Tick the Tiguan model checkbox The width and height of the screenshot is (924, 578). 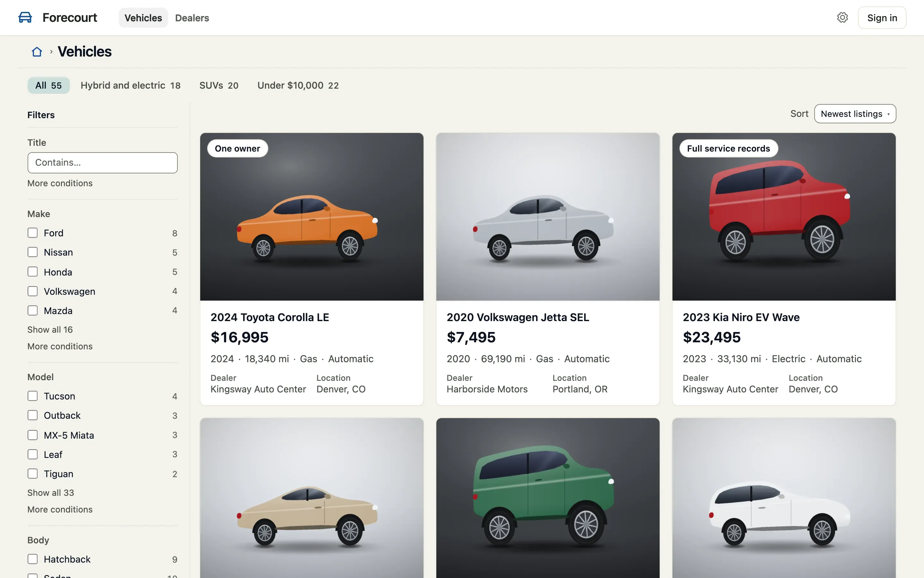click(x=32, y=474)
